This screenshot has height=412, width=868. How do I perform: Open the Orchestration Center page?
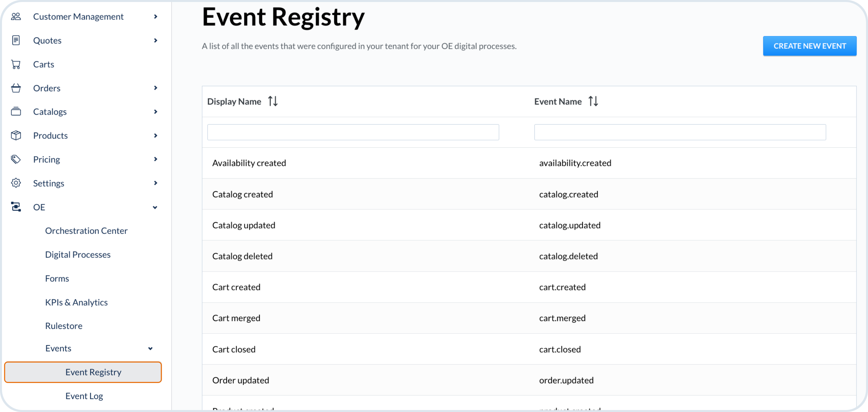click(x=86, y=231)
